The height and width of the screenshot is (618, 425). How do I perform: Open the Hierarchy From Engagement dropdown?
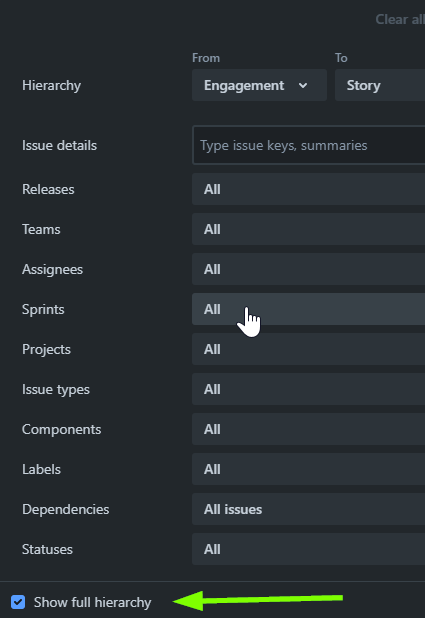coord(259,85)
